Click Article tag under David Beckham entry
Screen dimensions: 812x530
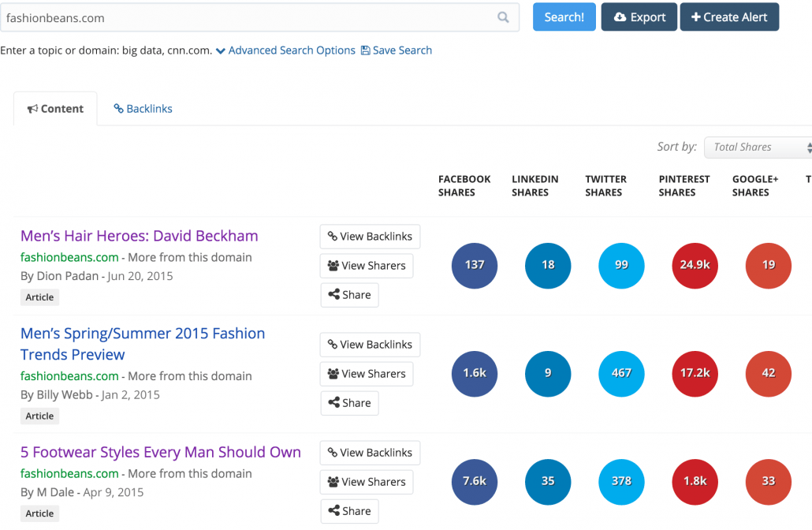[x=40, y=297]
